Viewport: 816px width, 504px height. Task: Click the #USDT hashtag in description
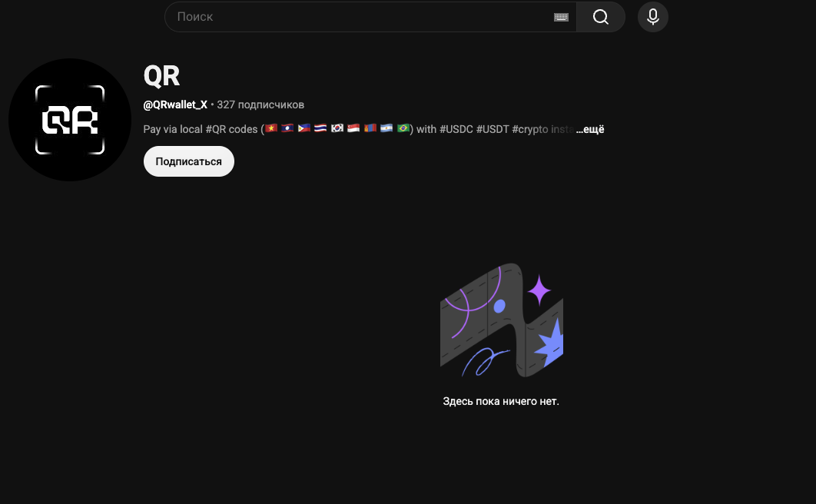(493, 130)
